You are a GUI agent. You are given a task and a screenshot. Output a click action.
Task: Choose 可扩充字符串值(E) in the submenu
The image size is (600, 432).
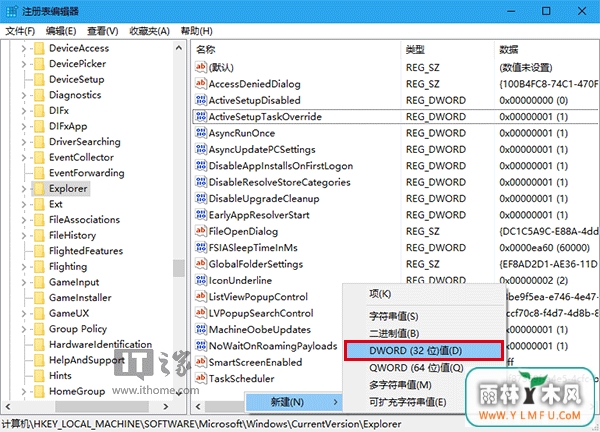(424, 402)
